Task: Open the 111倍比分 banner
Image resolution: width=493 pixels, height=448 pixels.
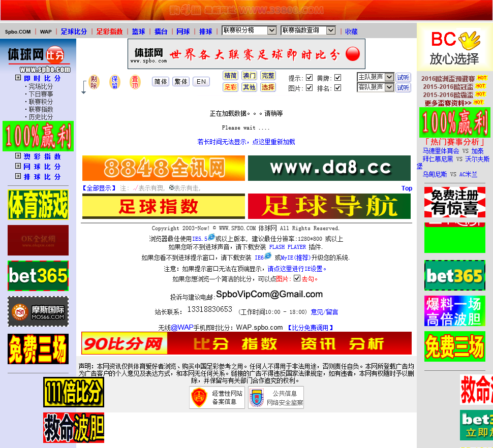Action: 74,392
